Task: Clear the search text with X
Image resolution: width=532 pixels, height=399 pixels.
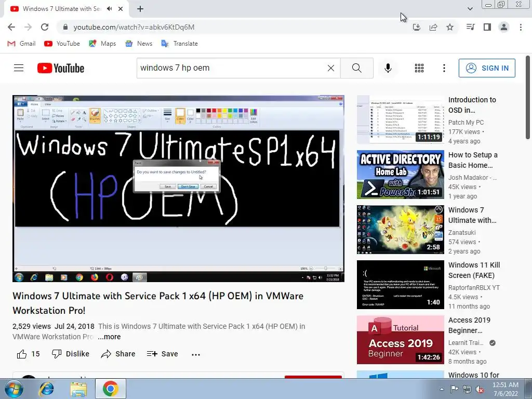Action: (x=331, y=68)
